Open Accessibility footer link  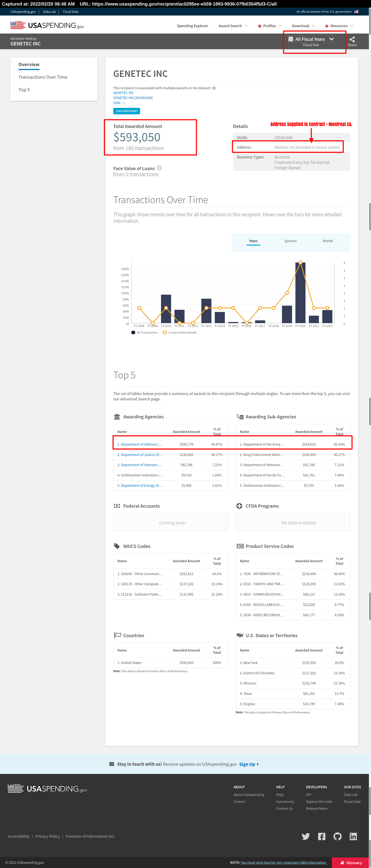pyautogui.click(x=19, y=836)
